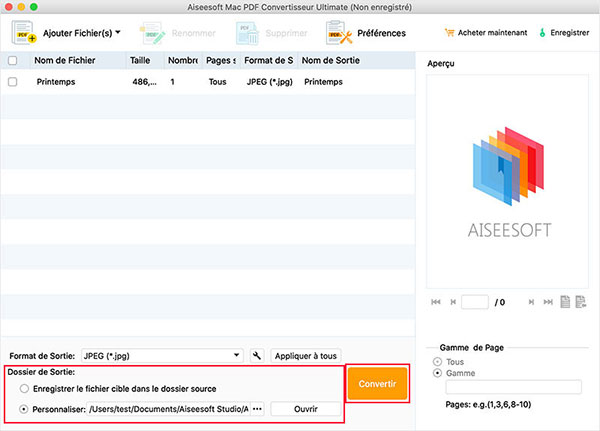Check the Printemps file checkbox
This screenshot has width=600, height=431.
13,82
